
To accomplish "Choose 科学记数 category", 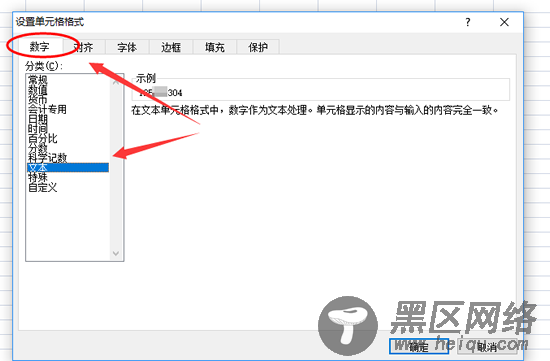I will 68,158.
